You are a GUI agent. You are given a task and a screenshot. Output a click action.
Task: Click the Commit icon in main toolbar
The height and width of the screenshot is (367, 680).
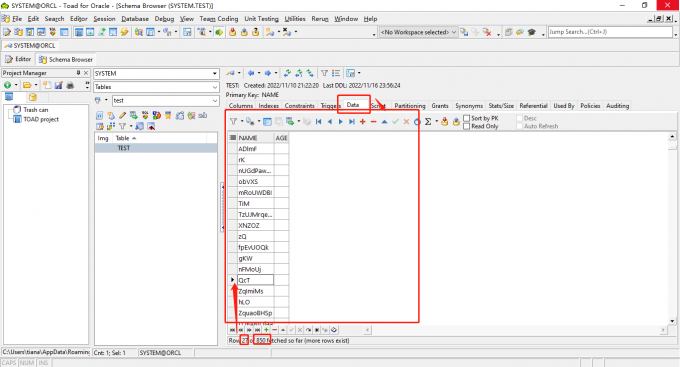click(x=232, y=32)
